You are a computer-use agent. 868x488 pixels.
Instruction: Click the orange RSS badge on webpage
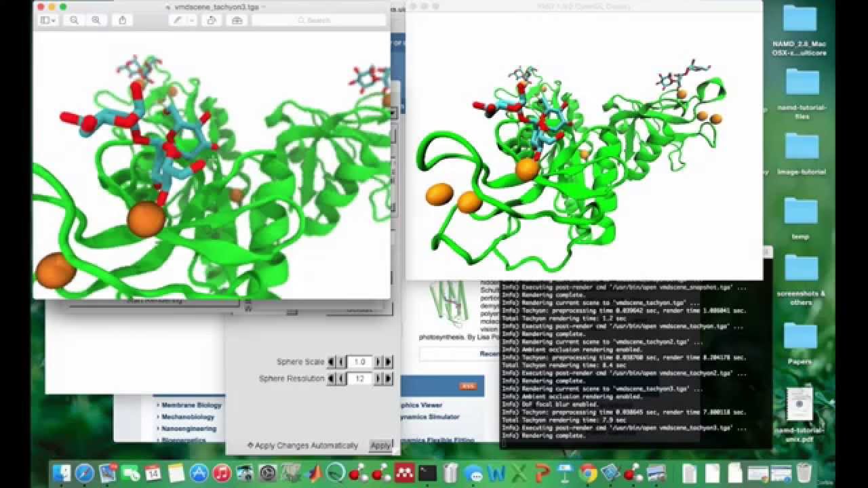tap(468, 386)
